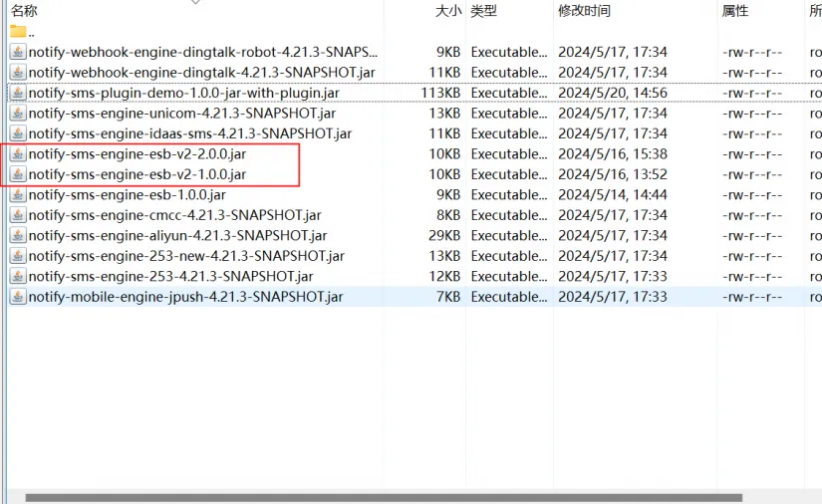Click the 属性 column header
Viewport: 822px width, 504px height.
click(734, 11)
